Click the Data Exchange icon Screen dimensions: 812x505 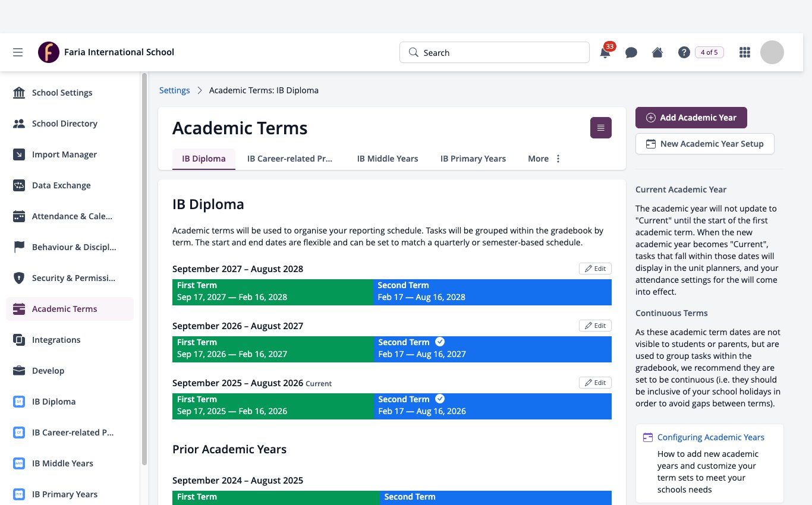pos(19,185)
